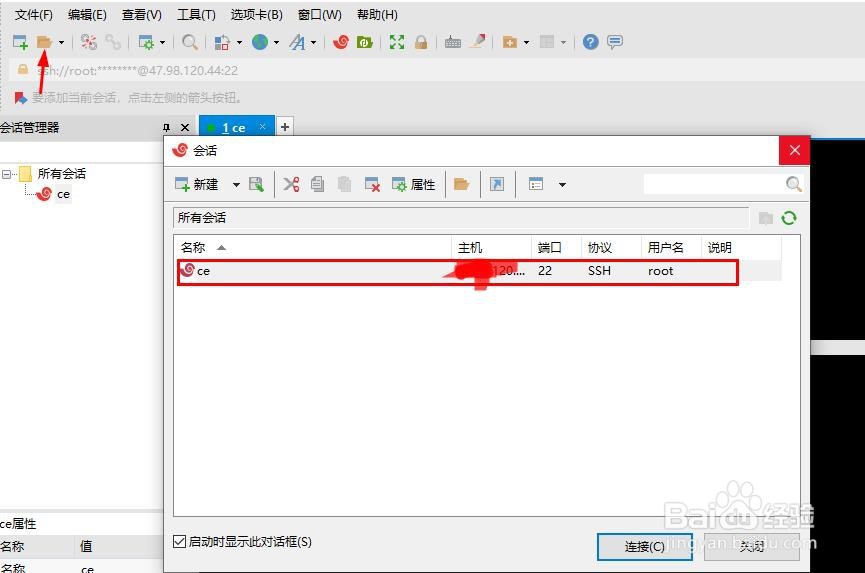Open the 查看(V) menu

[142, 15]
